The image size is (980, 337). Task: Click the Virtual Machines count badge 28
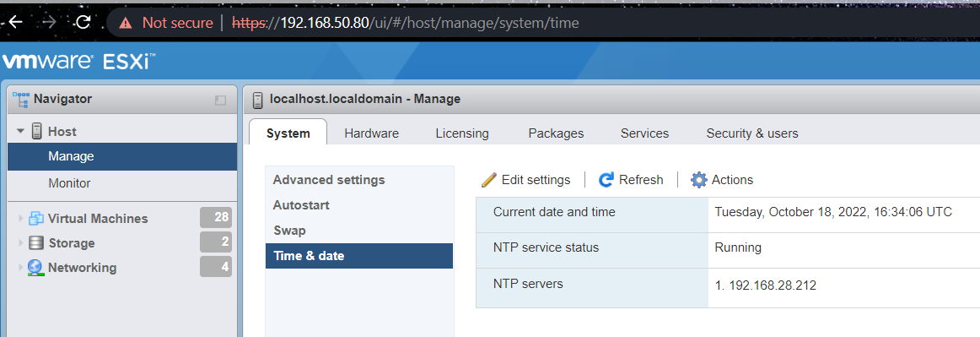216,217
